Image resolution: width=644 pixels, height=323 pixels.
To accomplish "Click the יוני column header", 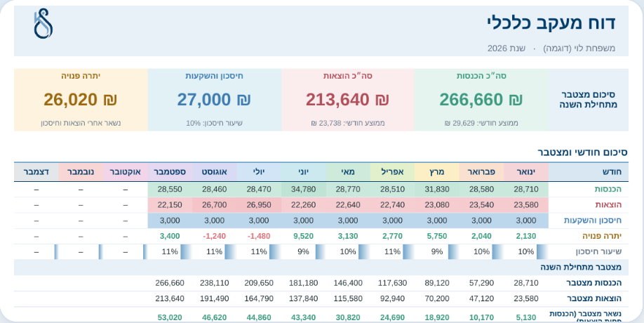I will (303, 172).
